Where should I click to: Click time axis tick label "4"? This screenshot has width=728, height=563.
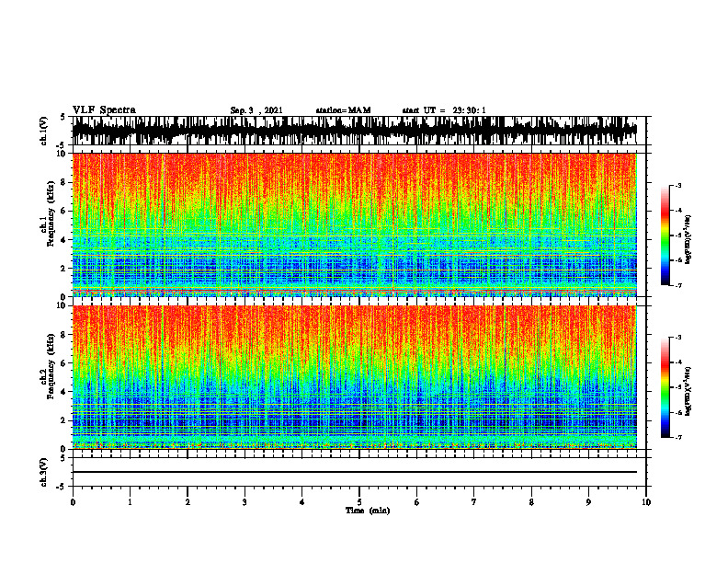(x=302, y=502)
